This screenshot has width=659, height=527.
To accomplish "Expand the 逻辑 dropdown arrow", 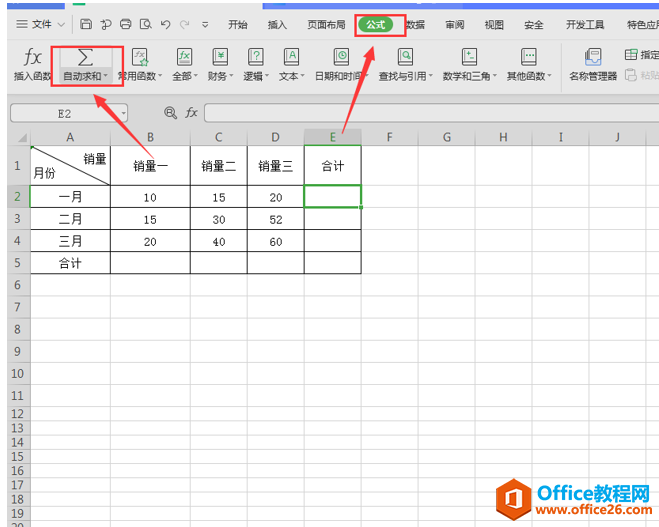I will (x=267, y=76).
